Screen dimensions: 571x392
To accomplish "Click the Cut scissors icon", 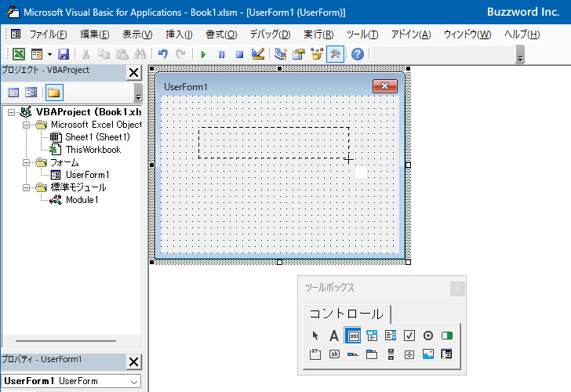I will point(86,54).
